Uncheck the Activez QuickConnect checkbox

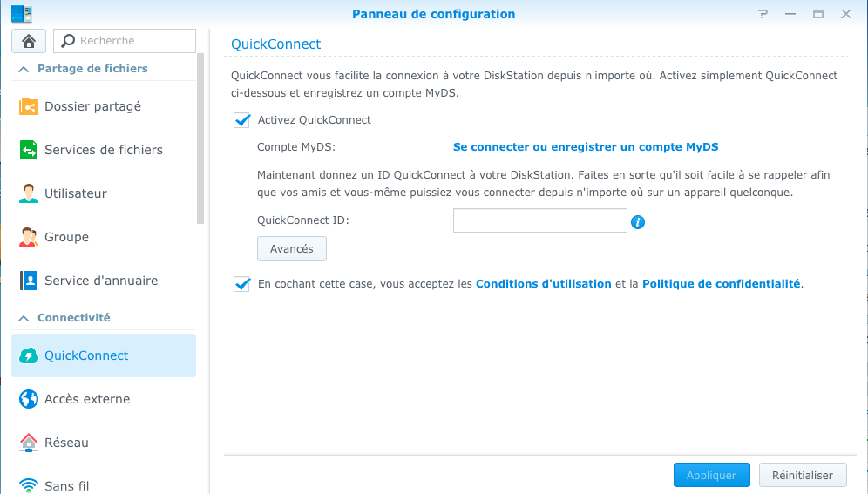(x=242, y=120)
